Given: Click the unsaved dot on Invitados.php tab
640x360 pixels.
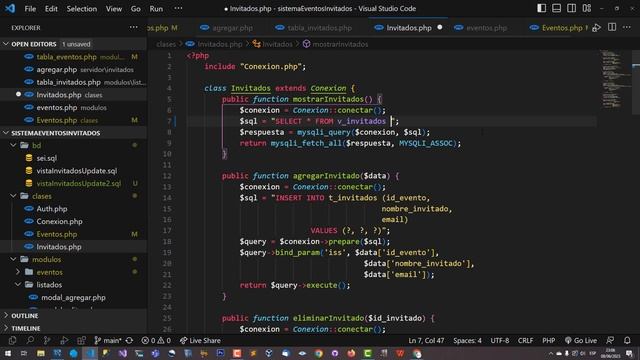Looking at the screenshot, I should click(440, 27).
